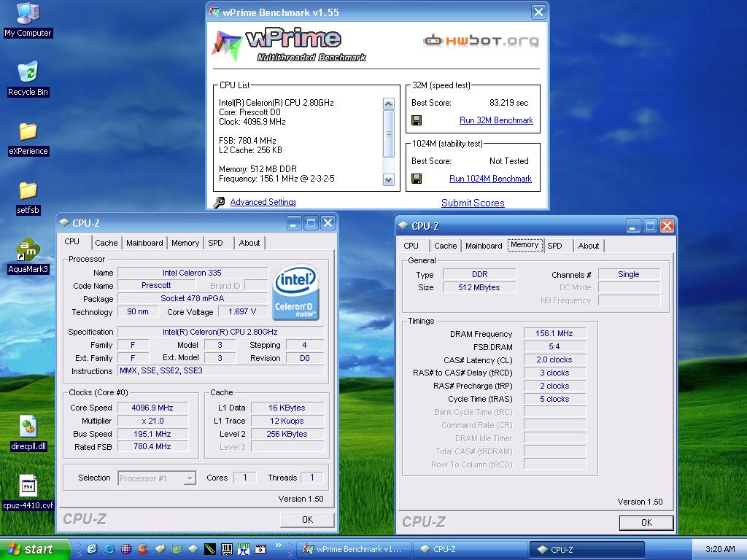This screenshot has height=560, width=747.
Task: Switch to first CPU-Z taskbar button
Action: (470, 549)
